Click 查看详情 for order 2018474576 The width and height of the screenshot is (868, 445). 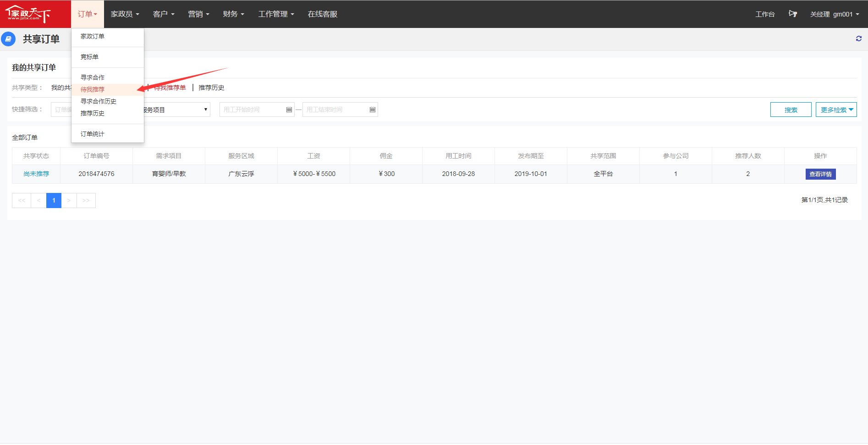tap(820, 174)
